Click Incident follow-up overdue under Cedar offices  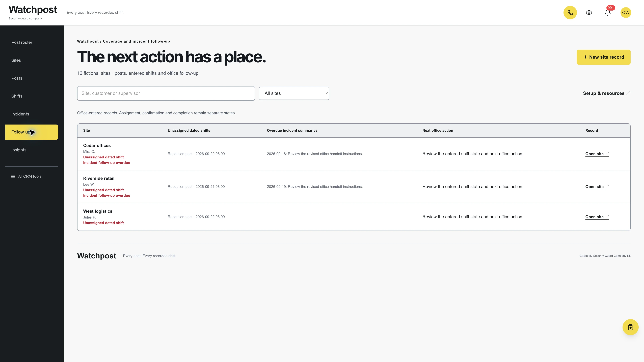[106, 163]
